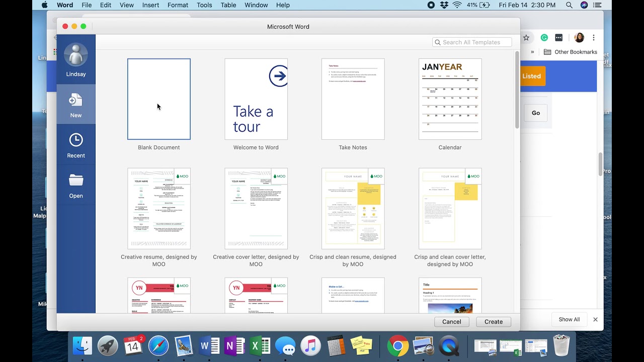Open Finder from the Dock
The width and height of the screenshot is (644, 362).
click(x=83, y=346)
